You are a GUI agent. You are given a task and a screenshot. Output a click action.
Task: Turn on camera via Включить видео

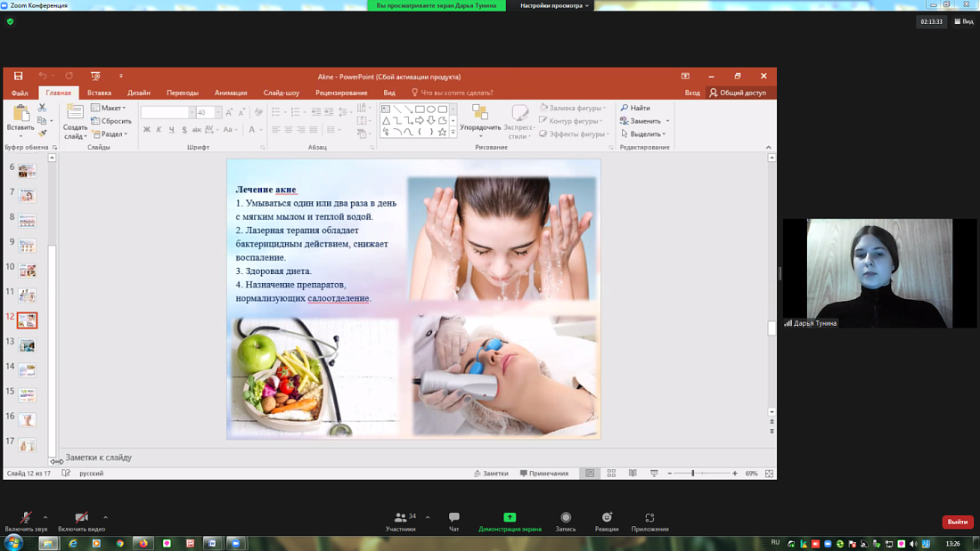pyautogui.click(x=81, y=518)
